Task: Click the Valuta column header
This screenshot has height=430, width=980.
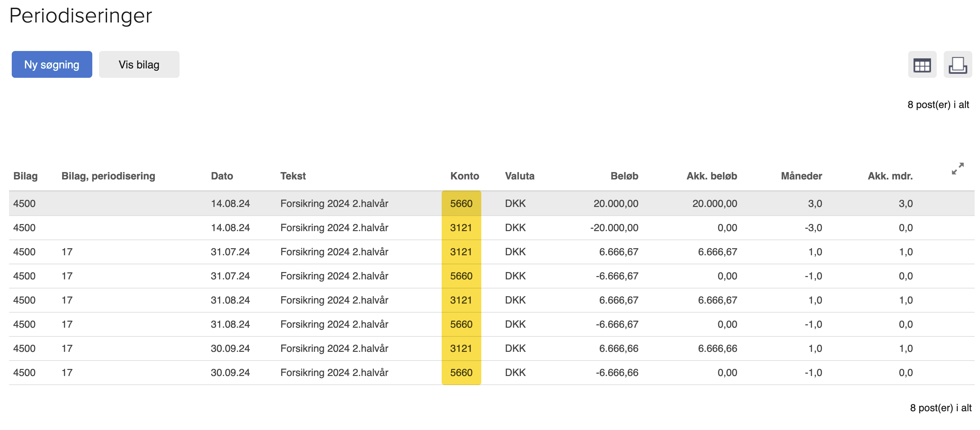Action: tap(519, 176)
